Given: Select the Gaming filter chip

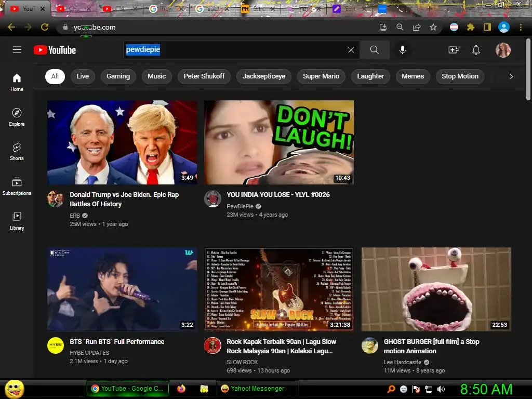Looking at the screenshot, I should pyautogui.click(x=118, y=76).
